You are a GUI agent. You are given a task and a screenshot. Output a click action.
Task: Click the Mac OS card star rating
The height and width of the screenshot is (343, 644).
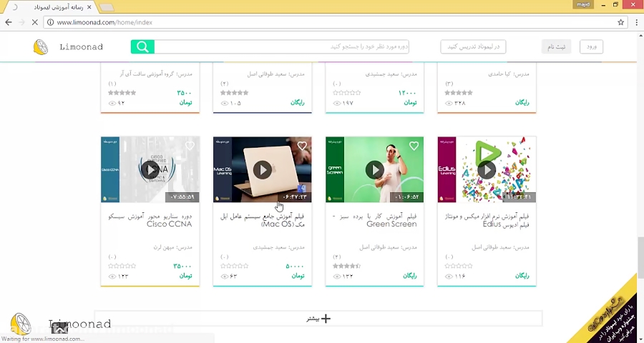click(234, 266)
